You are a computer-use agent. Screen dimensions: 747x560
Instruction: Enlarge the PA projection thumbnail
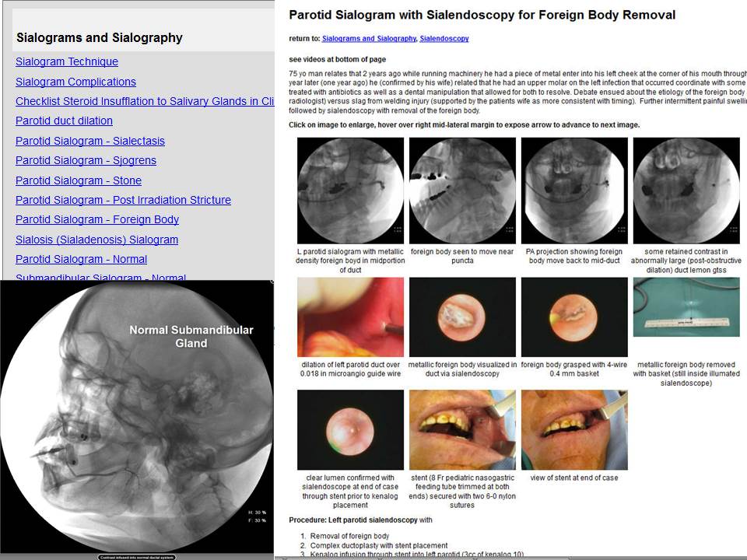click(574, 191)
